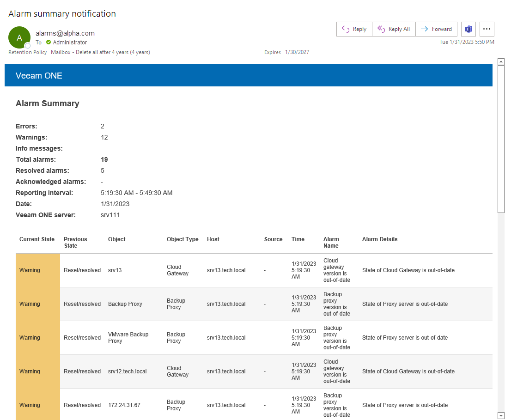
Task: Open the more actions ellipsis menu
Action: pos(487,29)
